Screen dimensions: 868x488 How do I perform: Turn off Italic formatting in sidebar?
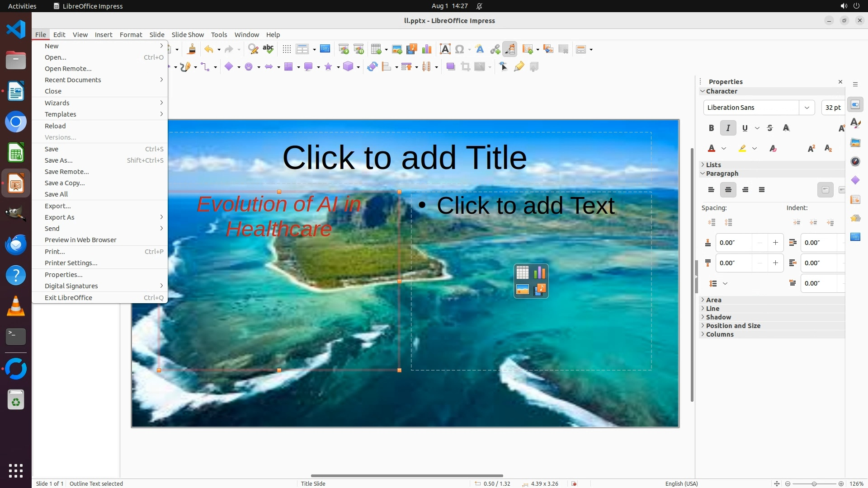728,128
